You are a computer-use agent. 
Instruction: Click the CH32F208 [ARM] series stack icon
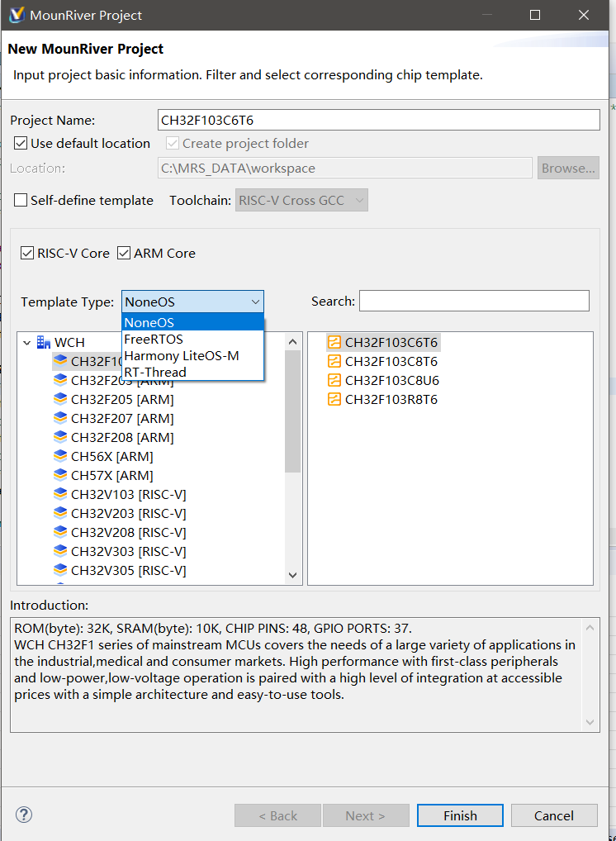point(60,437)
